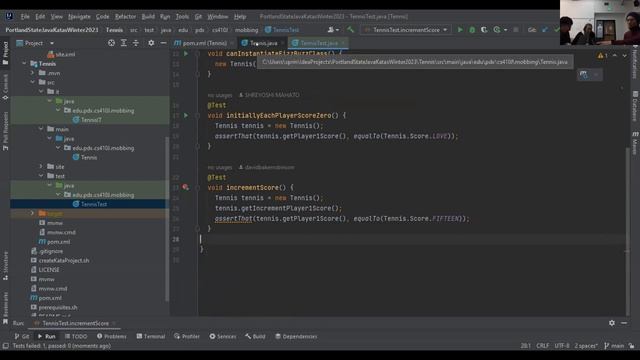Open Problems tool window
640x360 pixels.
[x=111, y=336]
